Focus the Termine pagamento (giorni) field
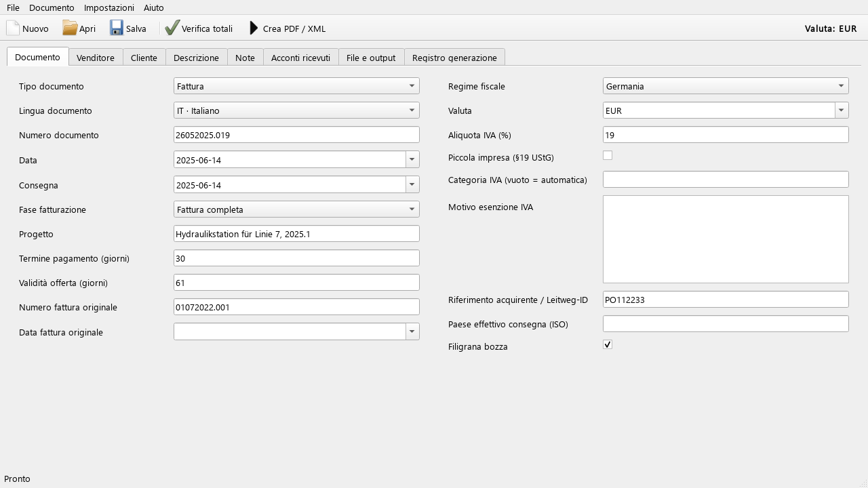 click(296, 258)
